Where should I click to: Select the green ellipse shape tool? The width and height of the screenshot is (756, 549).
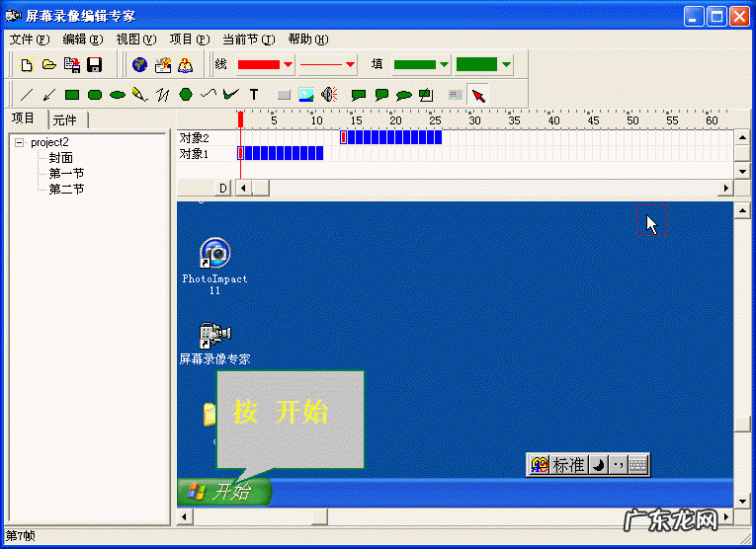[118, 95]
